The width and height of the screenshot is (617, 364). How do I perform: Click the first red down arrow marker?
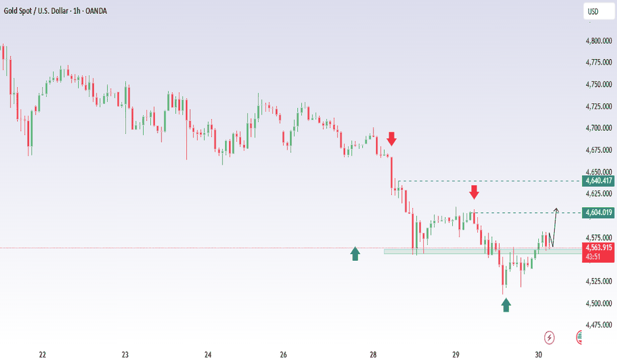(391, 138)
